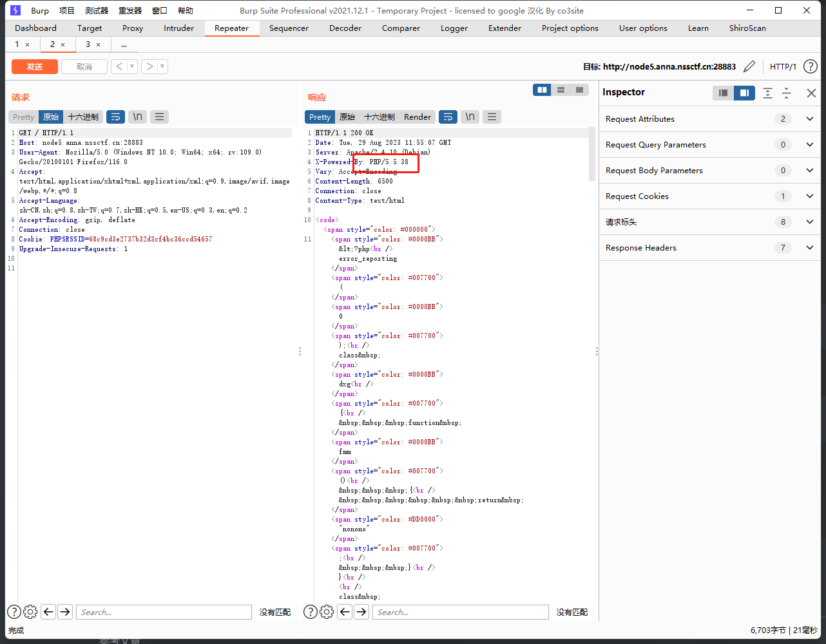This screenshot has height=644, width=826.
Task: Toggle word wrap icon in request pane
Action: tap(115, 117)
